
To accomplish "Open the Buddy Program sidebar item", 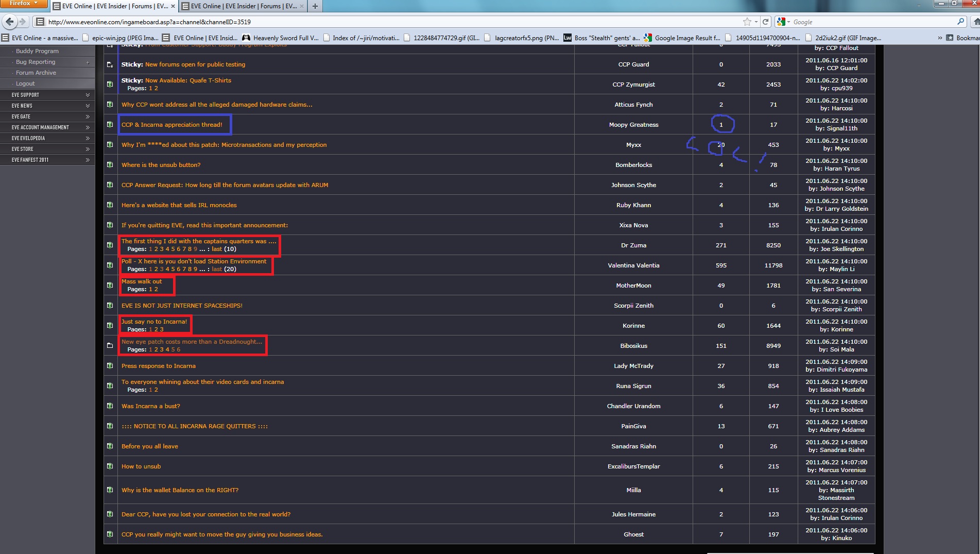I will point(37,51).
